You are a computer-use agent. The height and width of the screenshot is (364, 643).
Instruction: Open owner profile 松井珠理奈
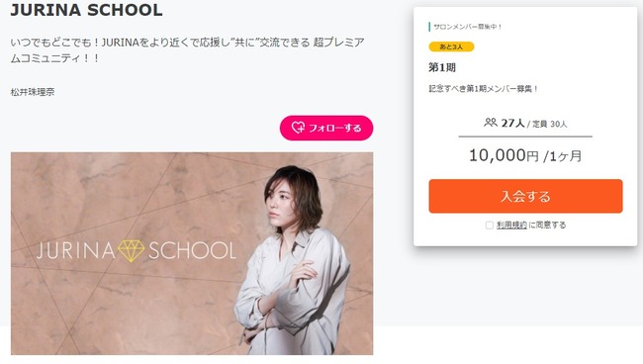[33, 92]
